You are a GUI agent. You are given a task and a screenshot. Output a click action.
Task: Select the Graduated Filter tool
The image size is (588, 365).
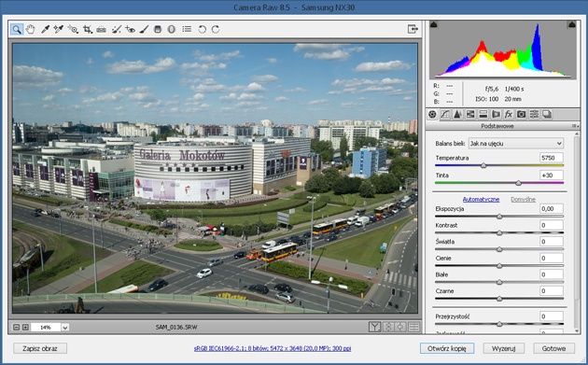[x=158, y=29]
